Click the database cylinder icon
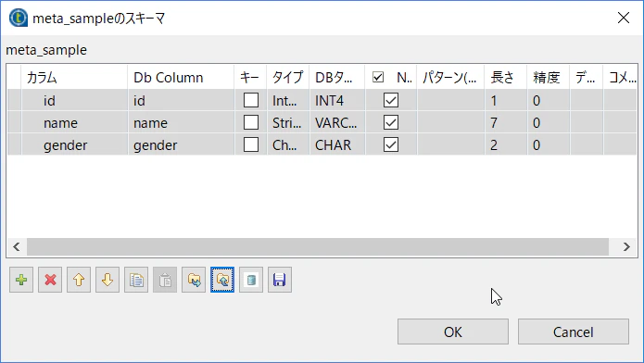This screenshot has width=644, height=363. pyautogui.click(x=251, y=280)
